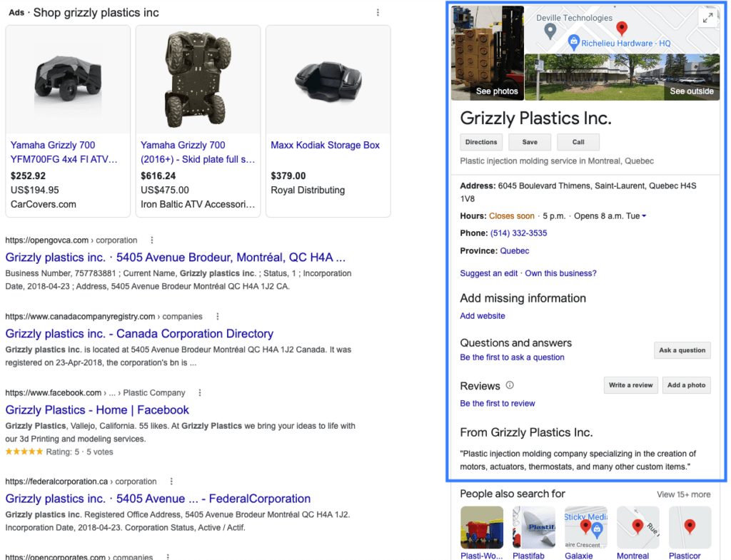The height and width of the screenshot is (560, 731).
Task: Open the overflow menu on the opengovca result
Action: [151, 240]
